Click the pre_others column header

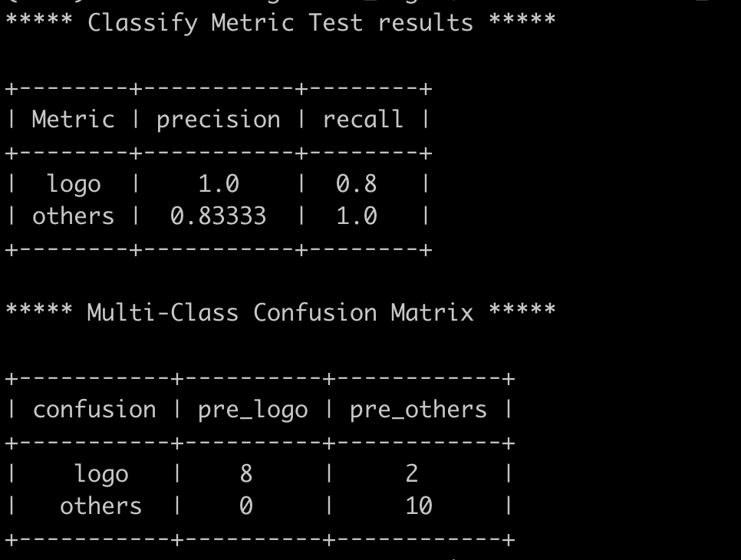pos(418,410)
